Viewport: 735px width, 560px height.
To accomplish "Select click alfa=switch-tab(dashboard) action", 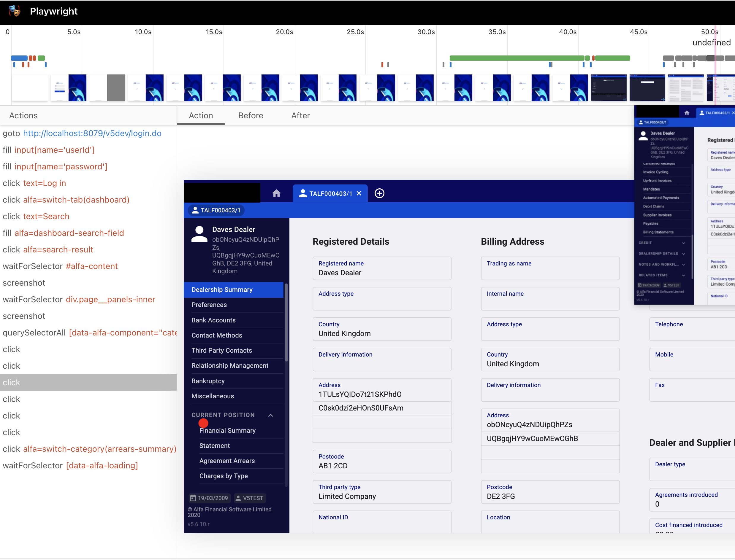I will pyautogui.click(x=88, y=200).
